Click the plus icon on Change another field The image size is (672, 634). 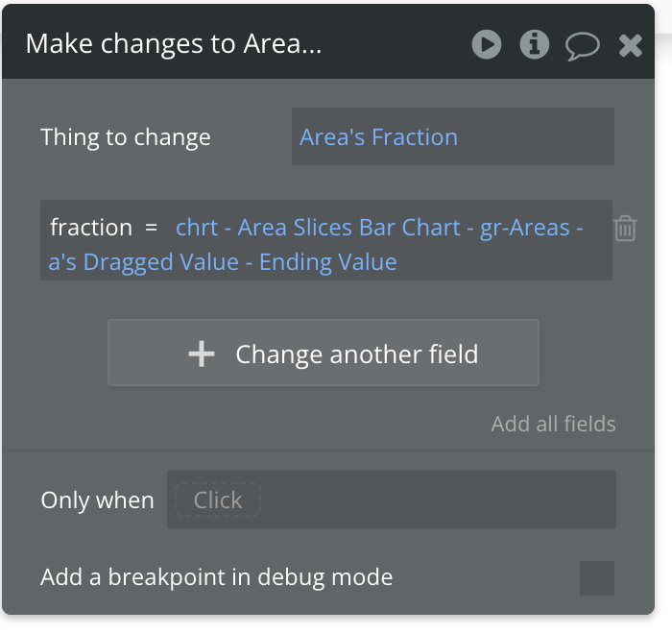click(202, 354)
